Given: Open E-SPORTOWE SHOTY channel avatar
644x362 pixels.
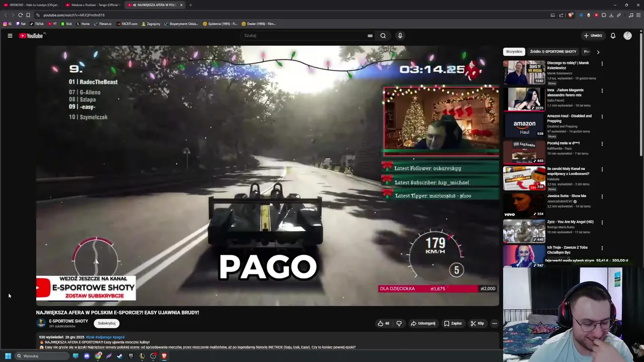Looking at the screenshot, I should tap(41, 323).
